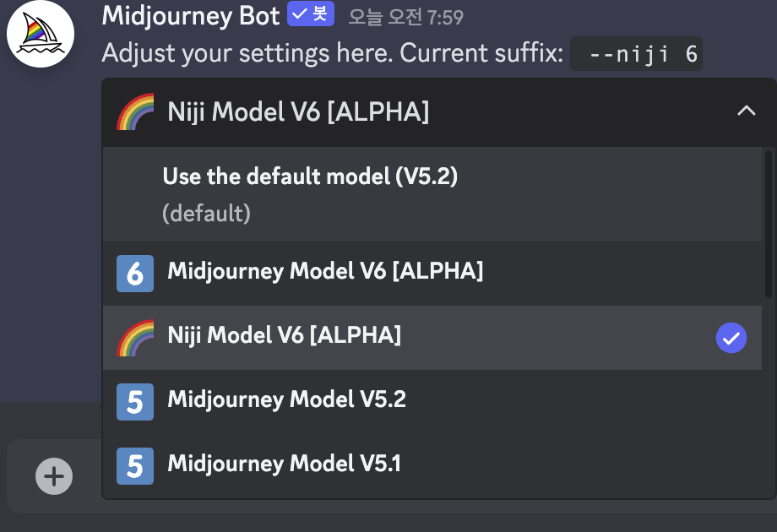The image size is (777, 532).
Task: Open the Midjourney Bot username profile
Action: point(191,15)
